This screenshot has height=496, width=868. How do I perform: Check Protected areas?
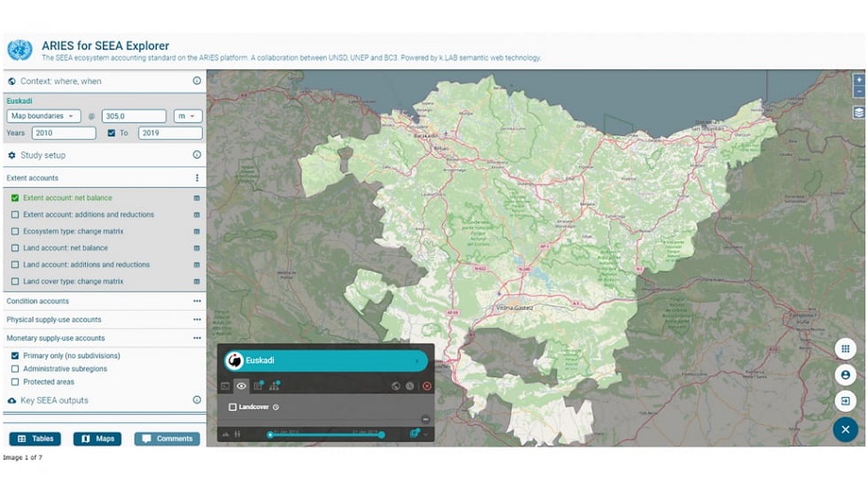[x=15, y=382]
